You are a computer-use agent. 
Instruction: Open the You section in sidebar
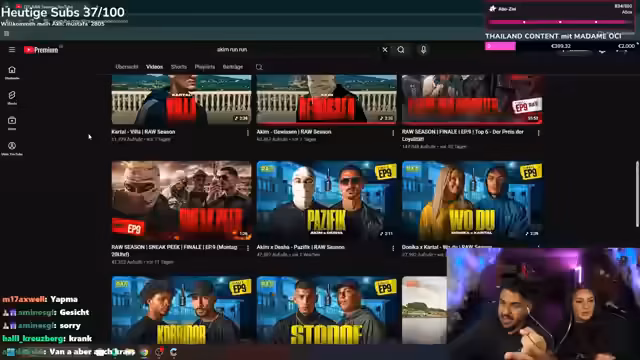(x=12, y=148)
